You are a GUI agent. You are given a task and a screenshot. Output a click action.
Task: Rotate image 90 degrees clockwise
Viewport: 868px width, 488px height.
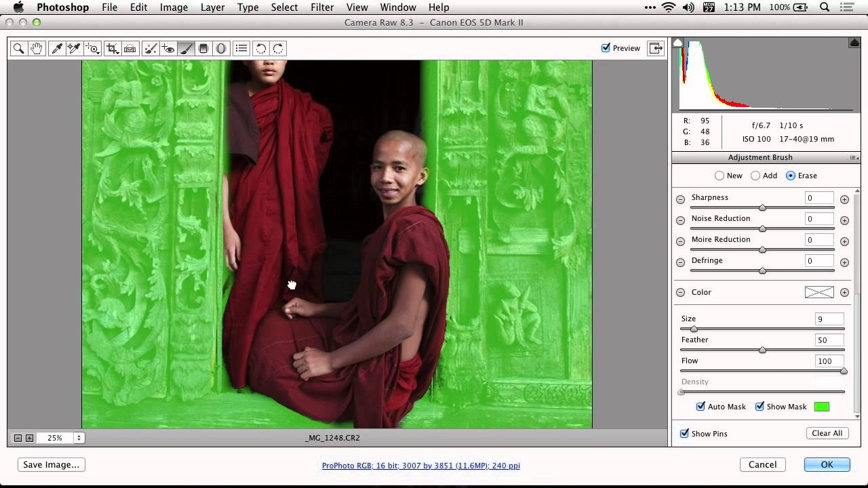click(278, 48)
